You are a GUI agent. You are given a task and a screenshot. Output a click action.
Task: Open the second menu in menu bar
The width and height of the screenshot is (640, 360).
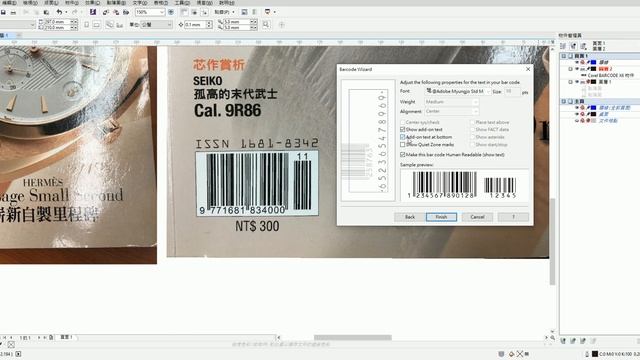coord(30,3)
